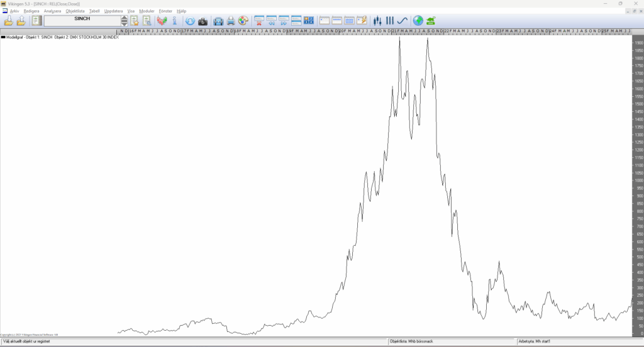Open the color palette icon
Viewport: 644px width, 347px height.
pos(243,21)
